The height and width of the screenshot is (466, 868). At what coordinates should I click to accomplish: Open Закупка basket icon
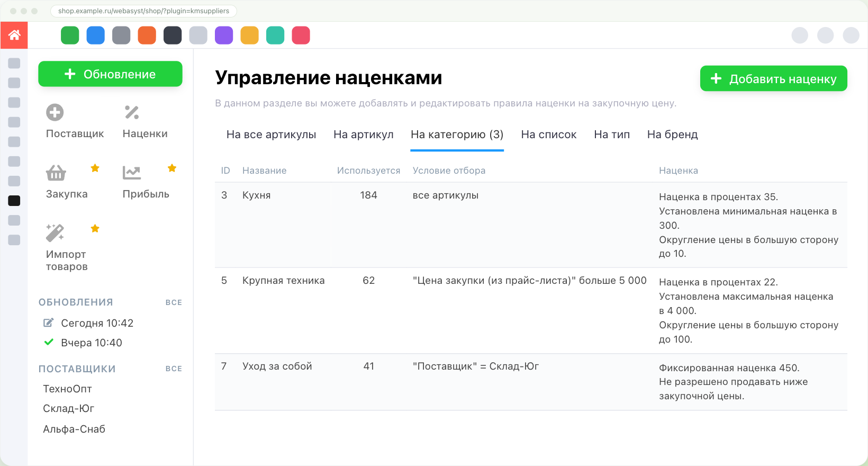pos(56,173)
